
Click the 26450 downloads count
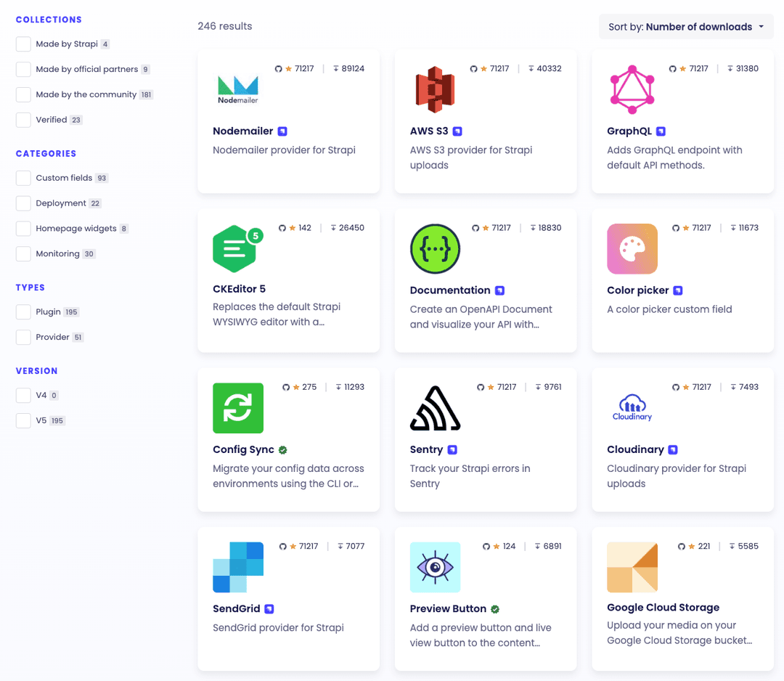click(x=351, y=228)
